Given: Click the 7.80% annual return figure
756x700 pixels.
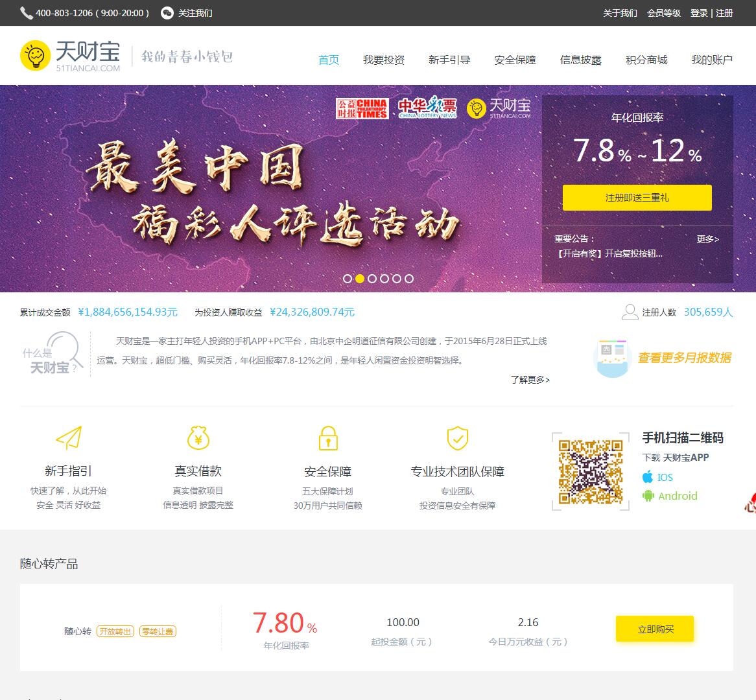Looking at the screenshot, I should (x=285, y=622).
